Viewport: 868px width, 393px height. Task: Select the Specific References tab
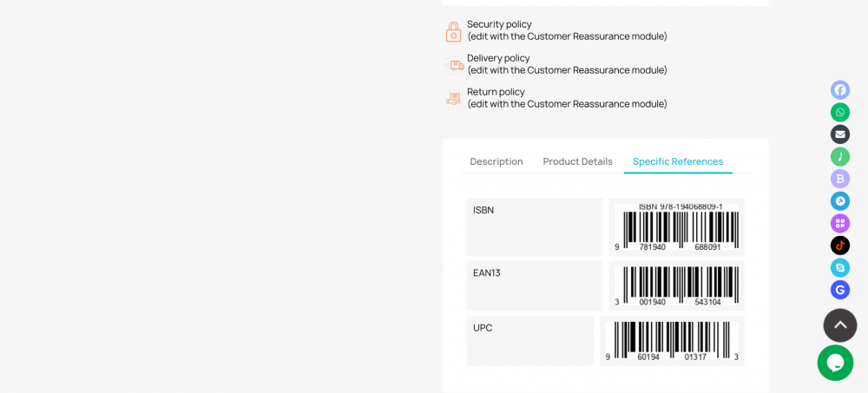677,161
